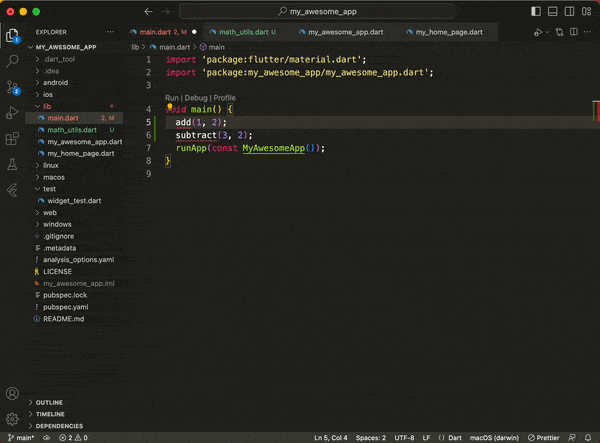600x443 pixels.
Task: Click the errors and warnings status indicator
Action: click(x=73, y=438)
